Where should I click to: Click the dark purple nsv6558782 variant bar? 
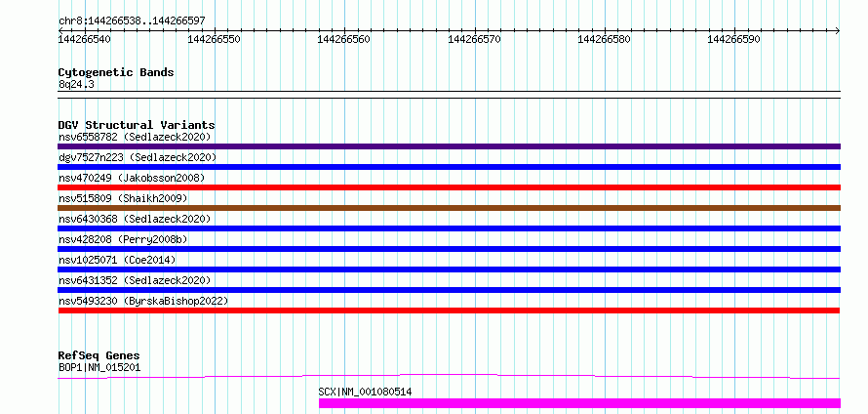449,146
